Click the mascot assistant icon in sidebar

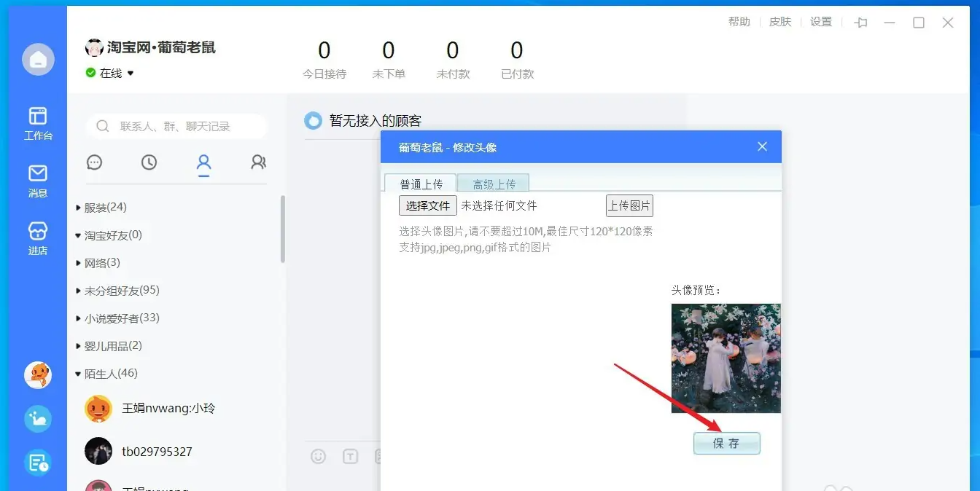37,376
